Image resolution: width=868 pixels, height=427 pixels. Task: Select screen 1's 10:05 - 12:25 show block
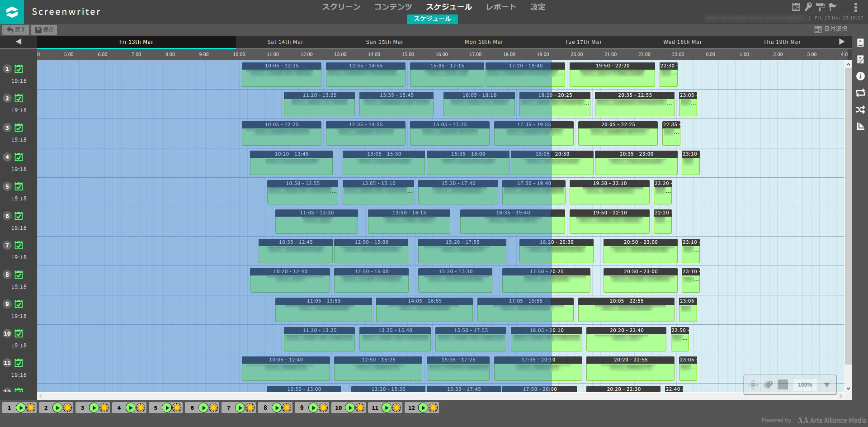tap(282, 75)
